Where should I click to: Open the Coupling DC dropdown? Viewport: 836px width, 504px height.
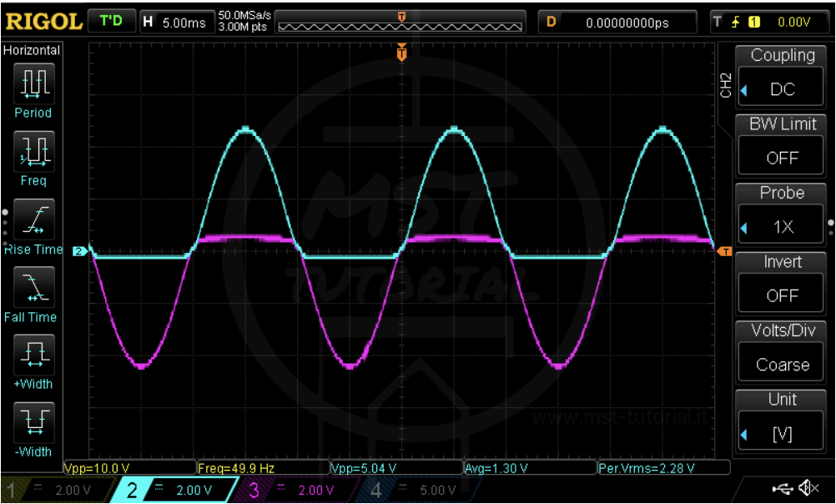pyautogui.click(x=782, y=89)
